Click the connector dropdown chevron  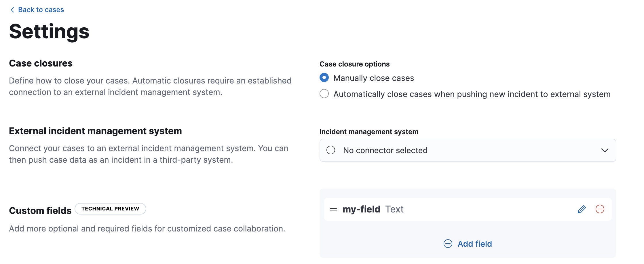pyautogui.click(x=605, y=150)
